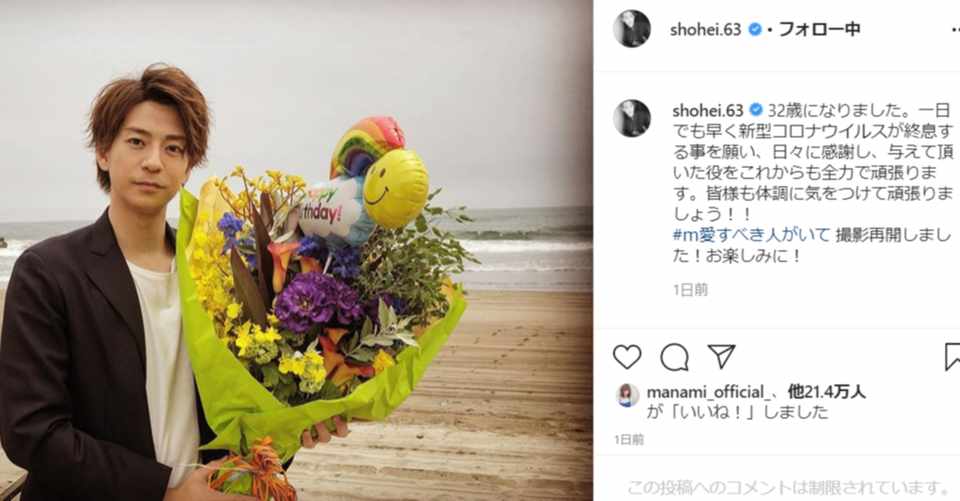Open the #m愛すべき人がいて hashtag
960x501 pixels.
(x=751, y=235)
